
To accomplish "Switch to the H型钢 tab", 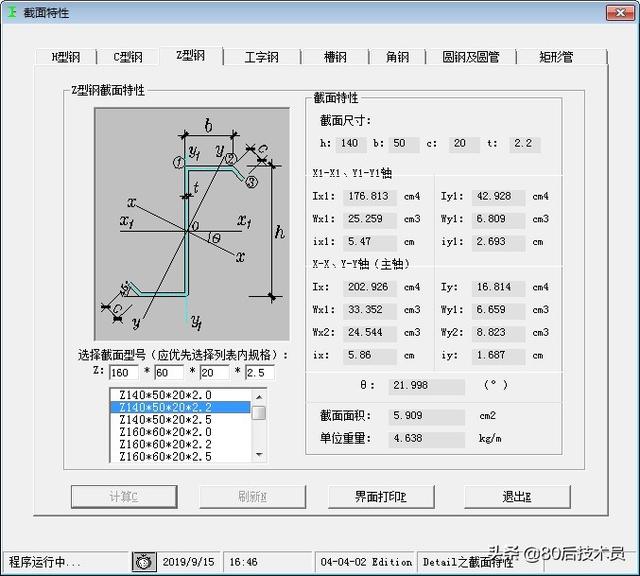I will [66, 57].
